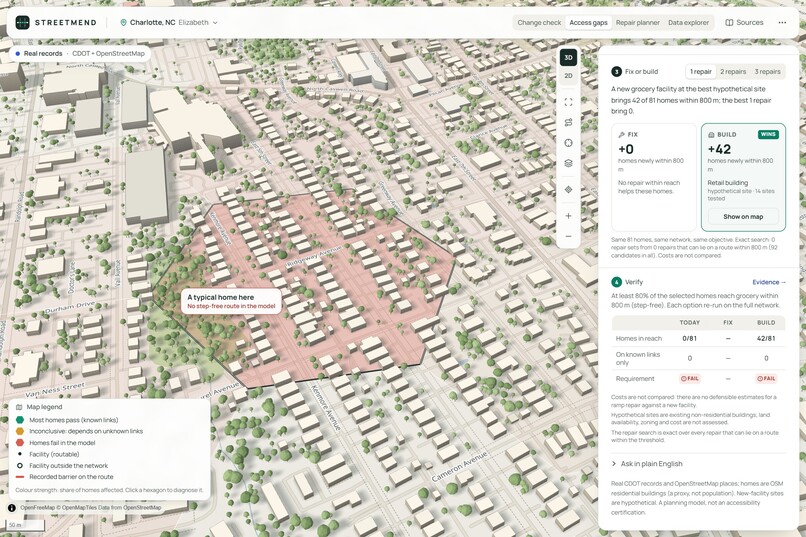Click the building icon on the BUILD card
Screen dimensions: 806x537
(711, 135)
